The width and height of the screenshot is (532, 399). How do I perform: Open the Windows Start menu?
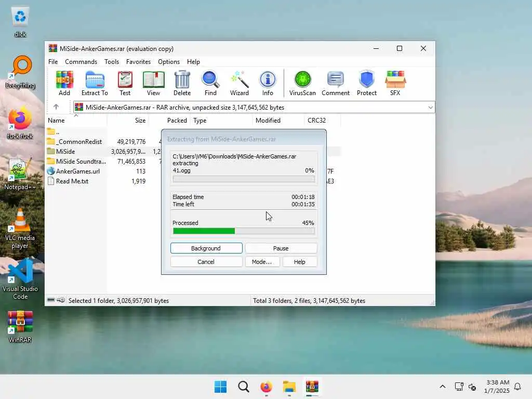click(x=220, y=387)
